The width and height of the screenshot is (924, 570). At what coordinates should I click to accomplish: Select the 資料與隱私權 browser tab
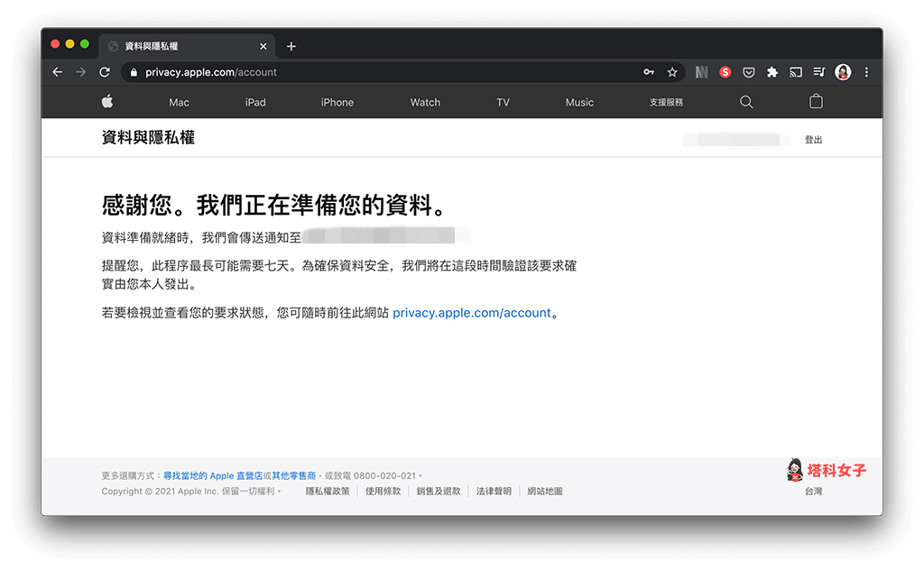(186, 46)
